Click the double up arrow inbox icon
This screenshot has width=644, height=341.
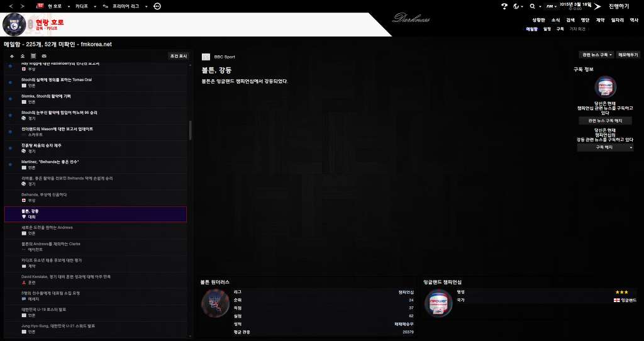(x=23, y=56)
